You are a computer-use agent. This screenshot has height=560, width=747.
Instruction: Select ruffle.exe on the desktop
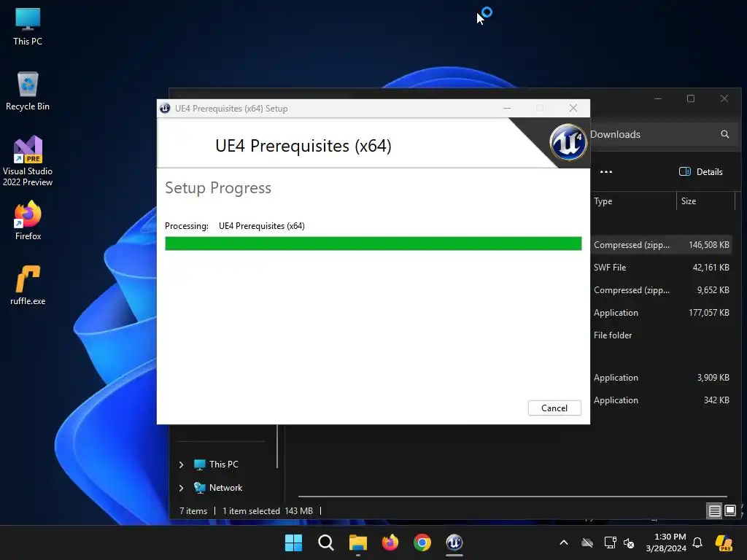28,285
